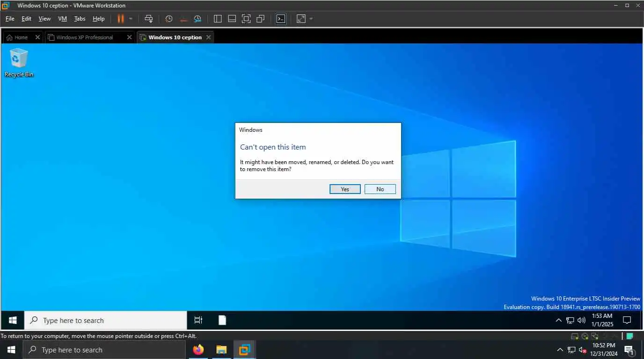Open the VMware Edit menu
This screenshot has height=359, width=644.
[26, 19]
